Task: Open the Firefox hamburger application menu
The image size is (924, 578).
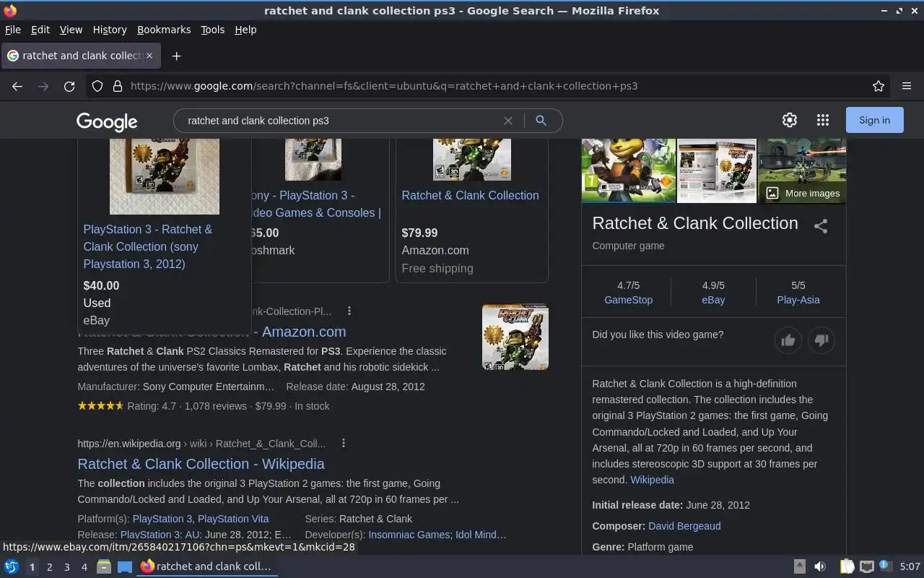Action: [907, 86]
